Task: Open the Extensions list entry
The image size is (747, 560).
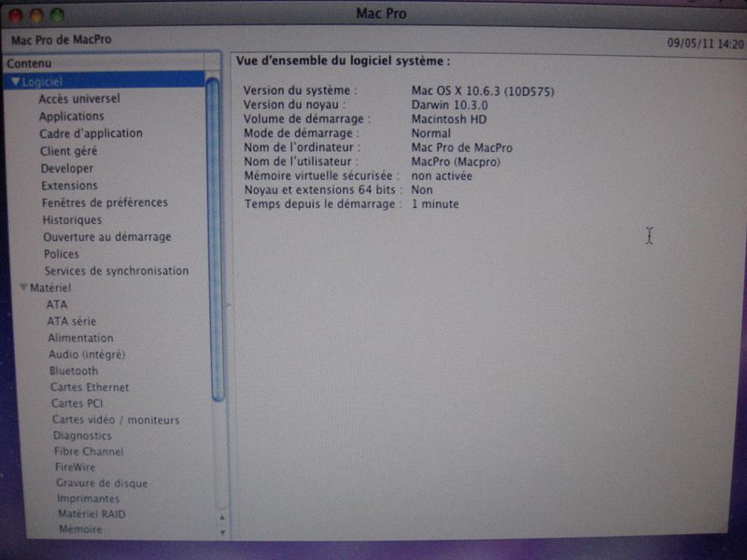Action: [x=69, y=185]
